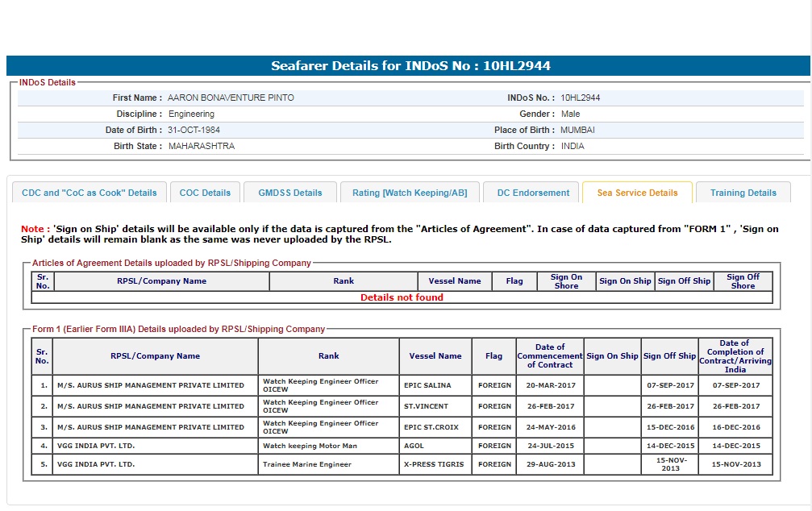Select the GMDSS Details tab
Screen dimensions: 812x511
coord(290,193)
